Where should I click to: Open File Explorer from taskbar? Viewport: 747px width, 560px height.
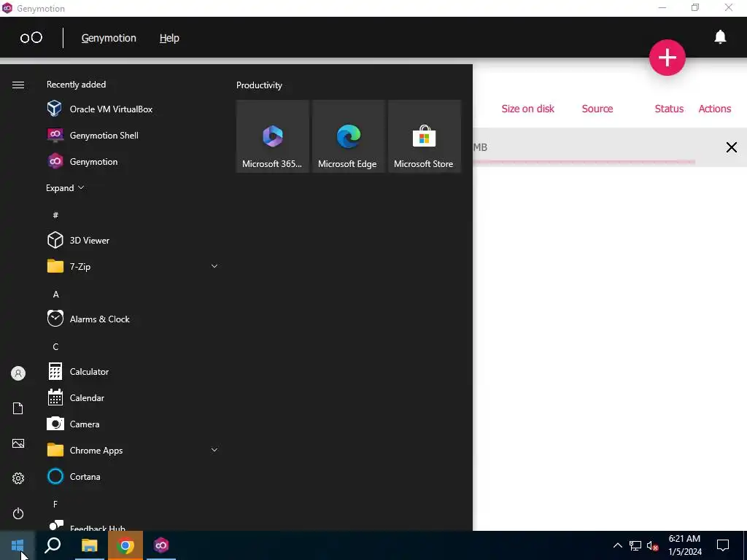pyautogui.click(x=89, y=545)
